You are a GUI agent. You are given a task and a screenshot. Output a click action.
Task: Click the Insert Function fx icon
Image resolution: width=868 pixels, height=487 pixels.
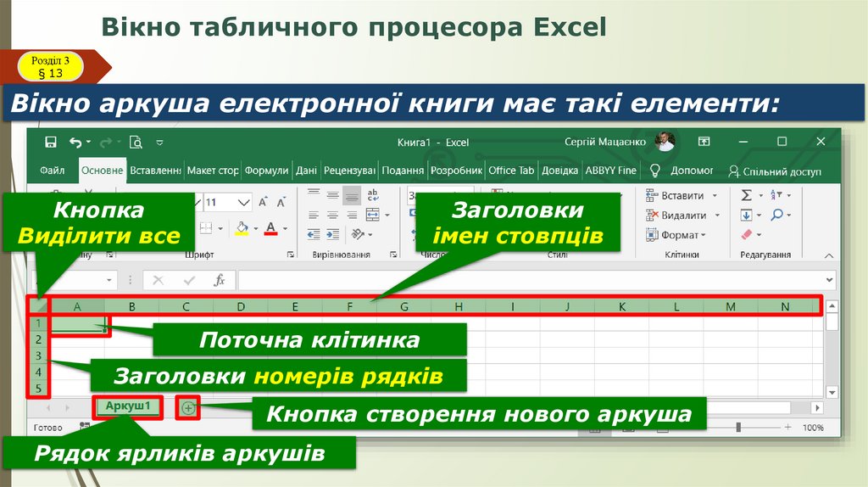coord(220,280)
